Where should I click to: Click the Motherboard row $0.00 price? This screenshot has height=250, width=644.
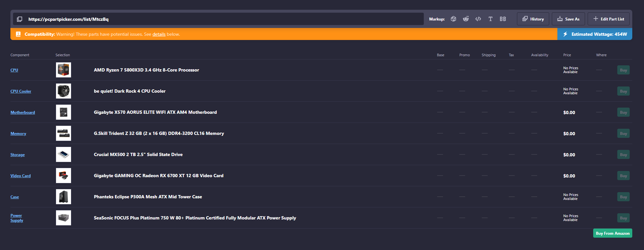[569, 112]
